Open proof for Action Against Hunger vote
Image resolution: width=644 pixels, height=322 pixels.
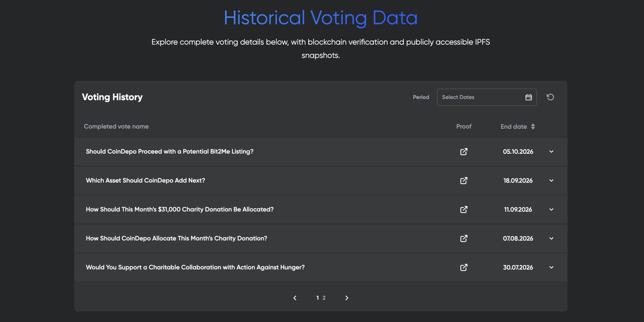[x=464, y=267]
